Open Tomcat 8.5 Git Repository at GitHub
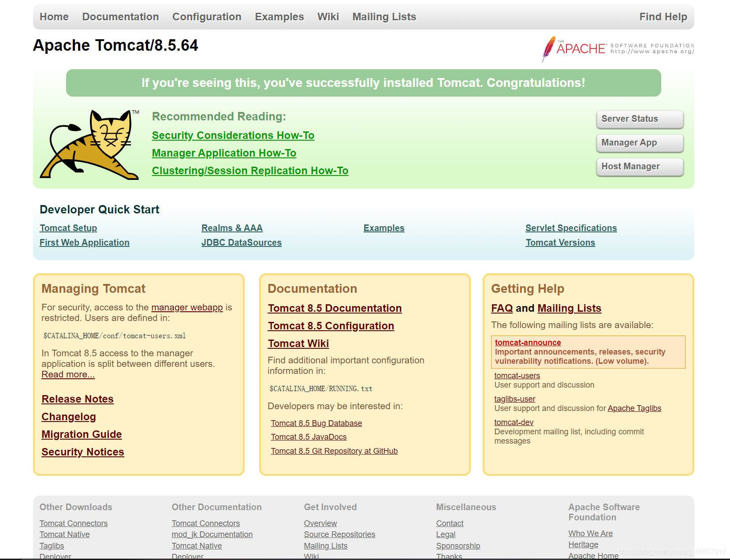This screenshot has height=560, width=730. (x=334, y=451)
